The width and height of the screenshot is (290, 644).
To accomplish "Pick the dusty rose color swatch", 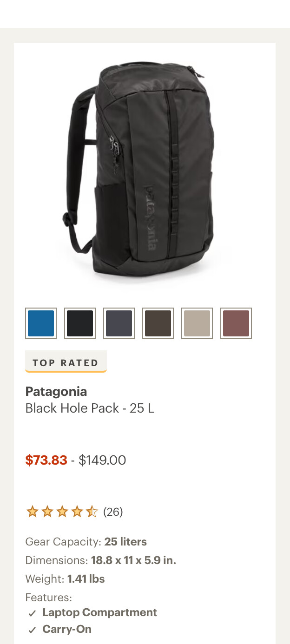I will (236, 323).
